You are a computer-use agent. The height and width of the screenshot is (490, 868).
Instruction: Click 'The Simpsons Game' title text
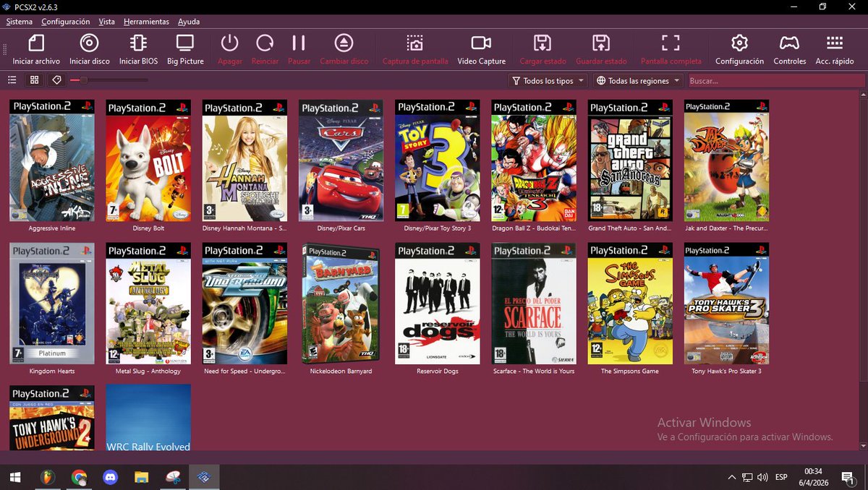pos(630,371)
